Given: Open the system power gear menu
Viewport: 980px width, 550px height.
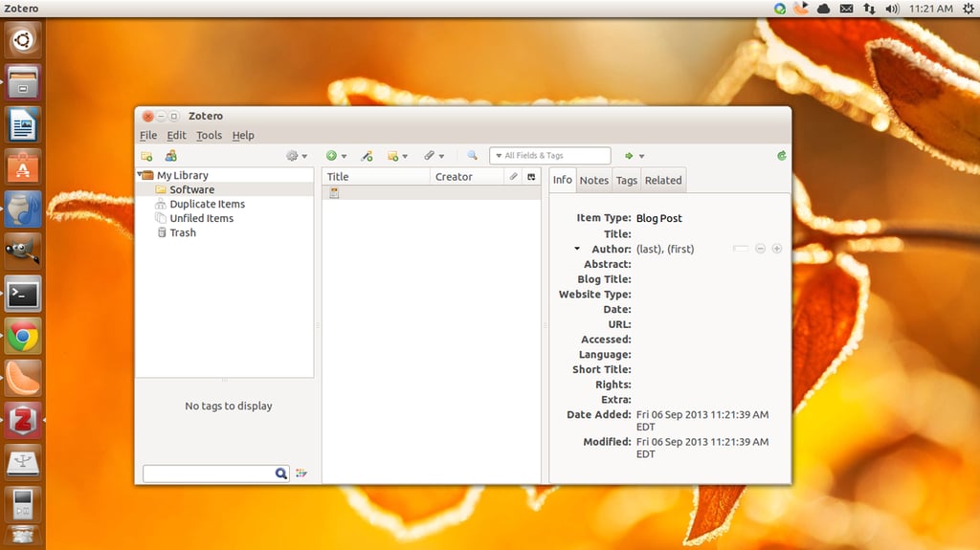Looking at the screenshot, I should 969,9.
